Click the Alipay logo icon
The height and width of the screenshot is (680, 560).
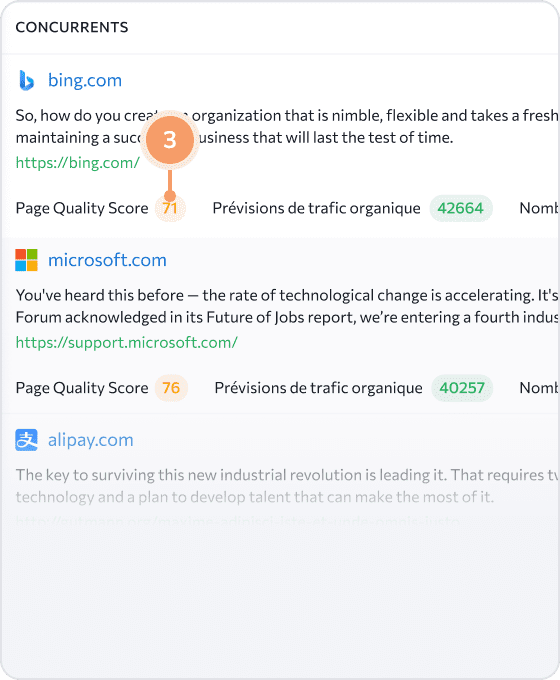(26, 440)
